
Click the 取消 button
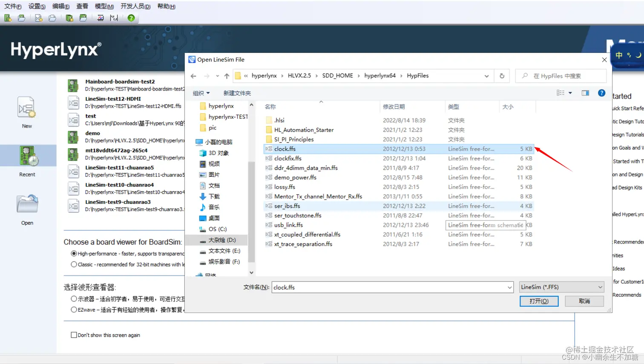(584, 301)
